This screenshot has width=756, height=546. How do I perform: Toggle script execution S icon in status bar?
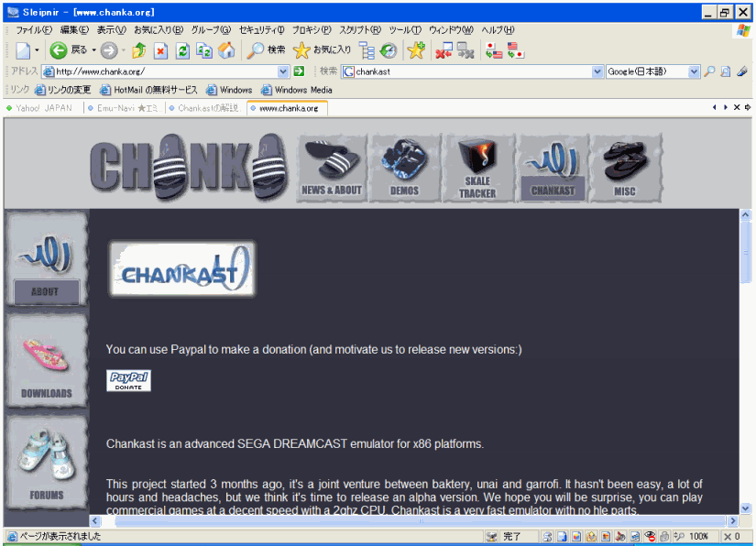[x=547, y=536]
